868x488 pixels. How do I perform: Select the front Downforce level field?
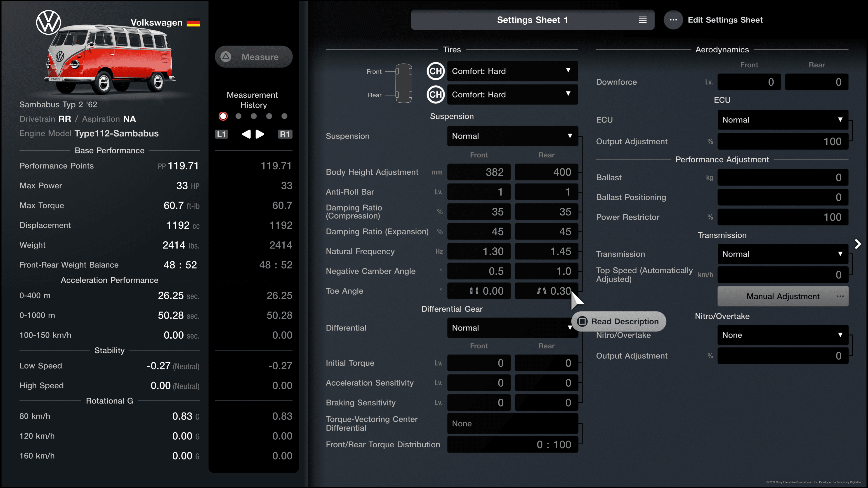(749, 82)
